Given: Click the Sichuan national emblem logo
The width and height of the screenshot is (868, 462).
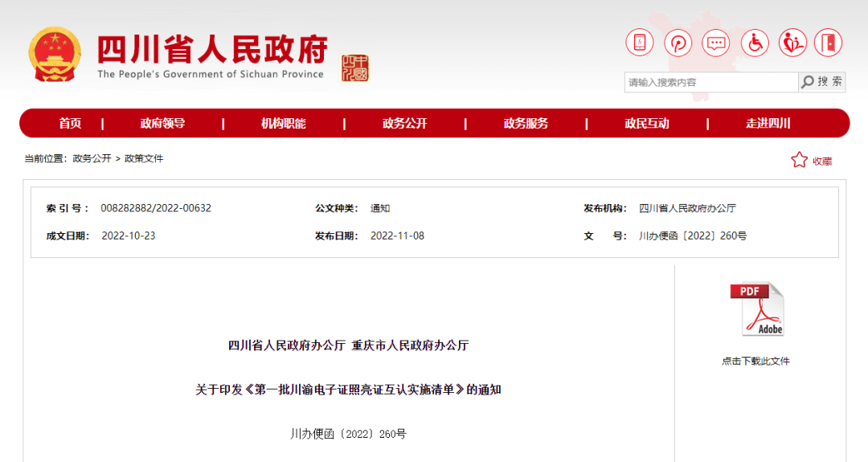Looking at the screenshot, I should [x=55, y=55].
